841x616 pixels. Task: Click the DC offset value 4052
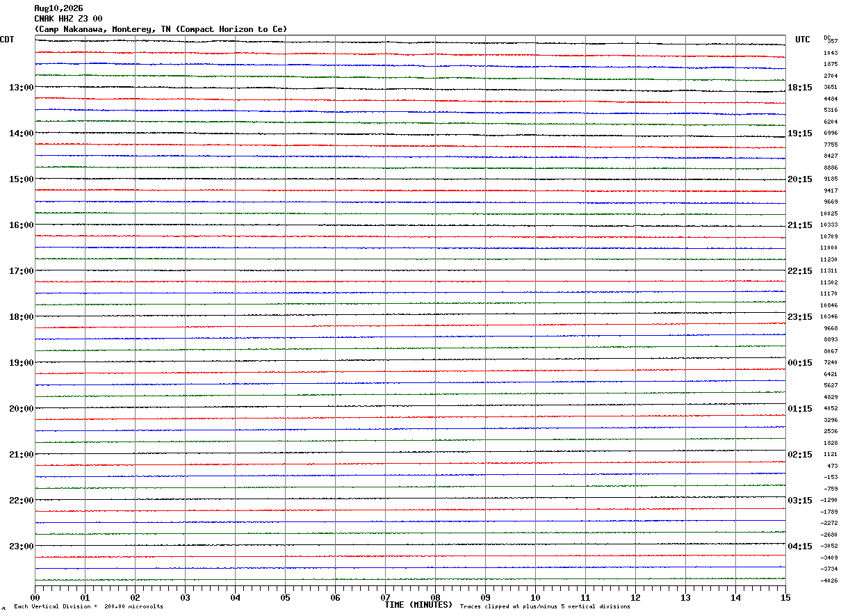click(831, 409)
